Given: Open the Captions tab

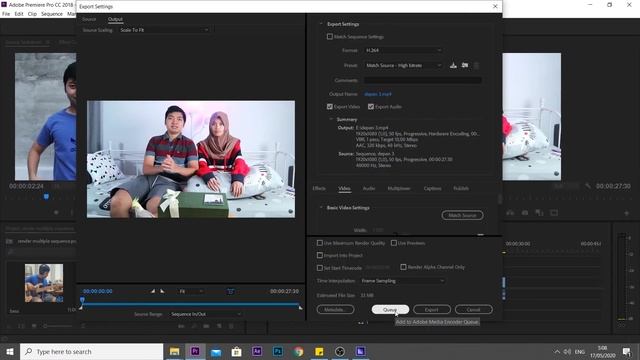Looking at the screenshot, I should tap(432, 188).
